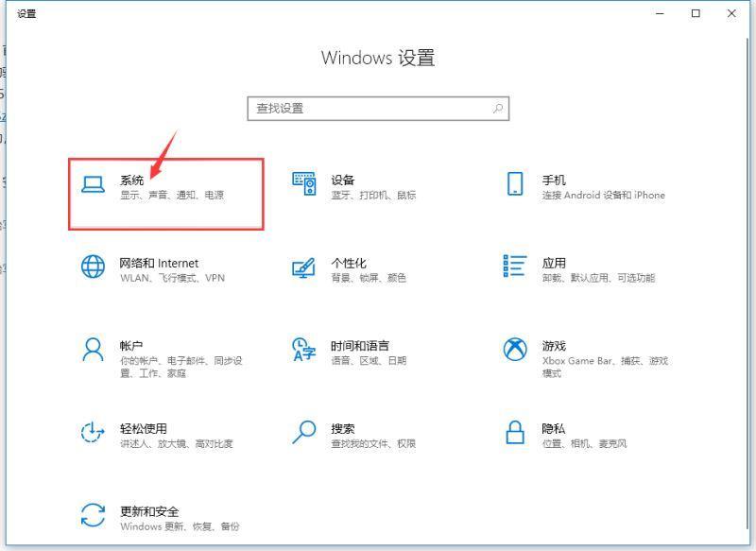Click the description 背景、锁屏、颜色
The image size is (756, 551).
tap(369, 278)
